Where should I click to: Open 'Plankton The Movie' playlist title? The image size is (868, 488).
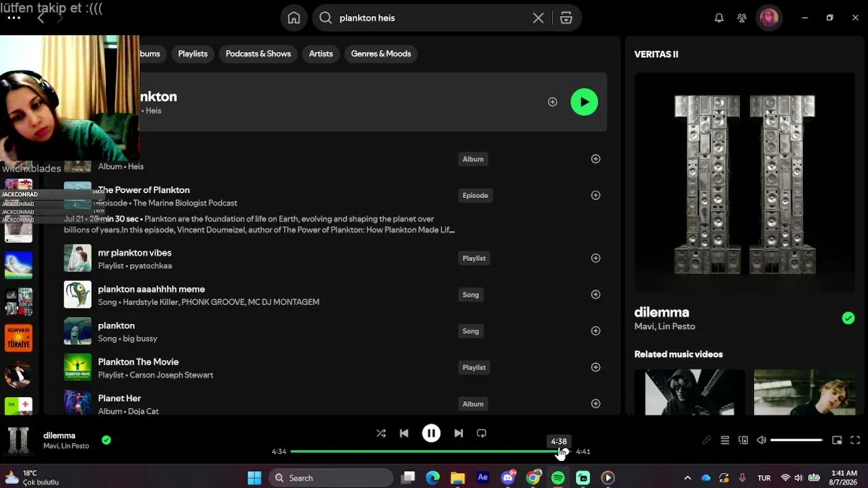coord(138,362)
